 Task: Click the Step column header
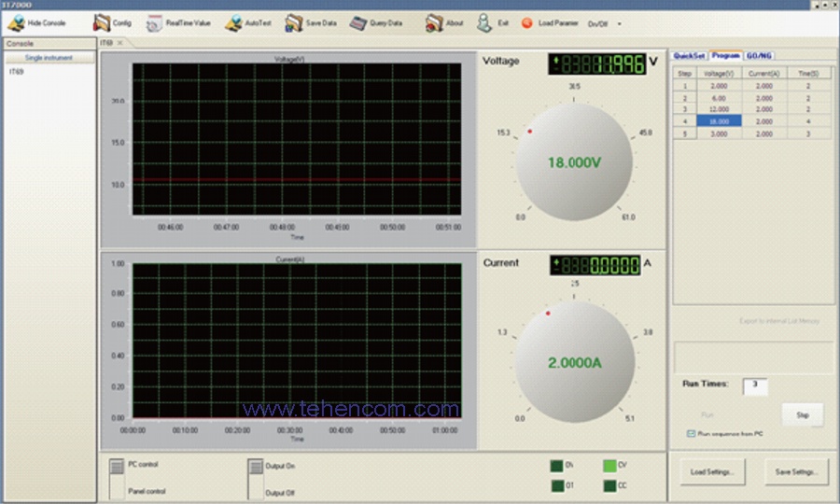685,74
